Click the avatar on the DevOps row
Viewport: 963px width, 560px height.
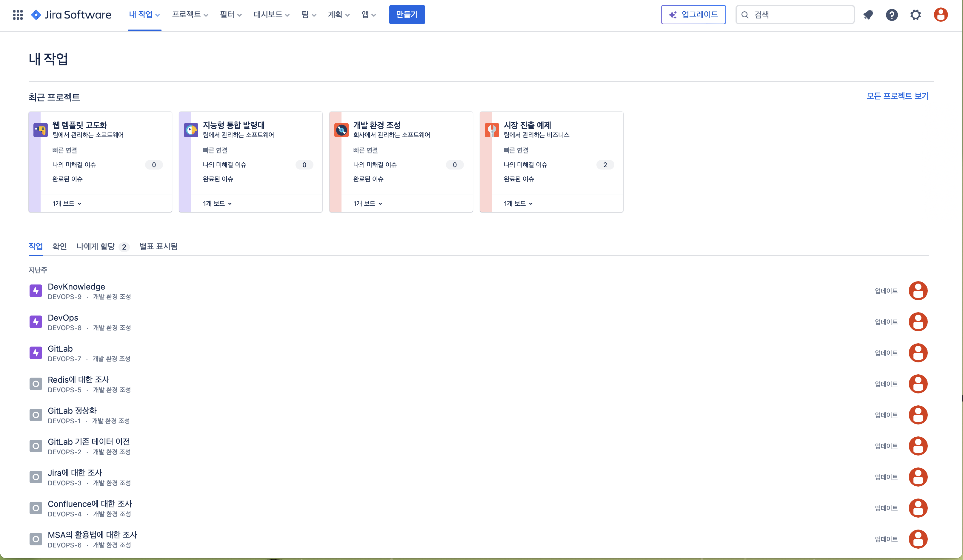point(918,322)
